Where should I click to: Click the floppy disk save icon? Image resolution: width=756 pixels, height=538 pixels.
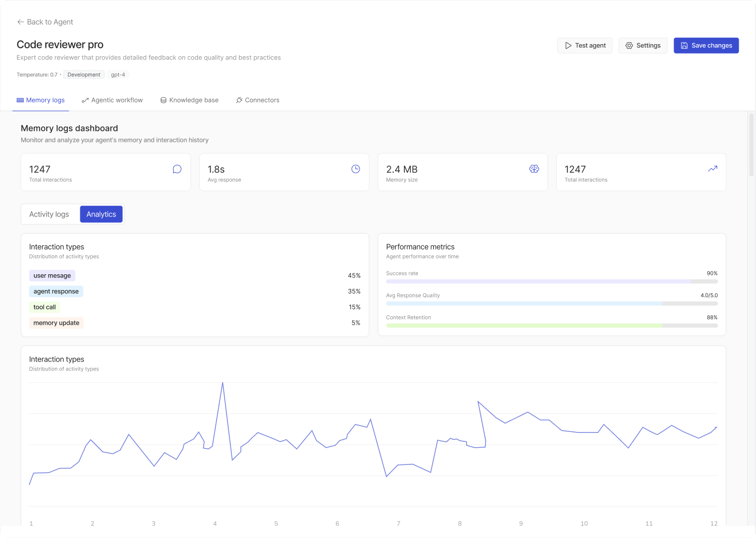click(x=684, y=46)
